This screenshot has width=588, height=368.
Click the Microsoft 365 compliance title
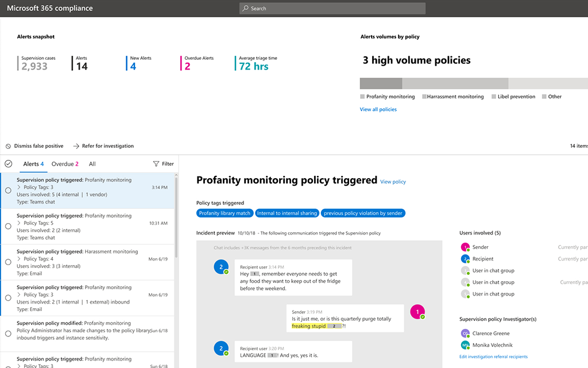click(50, 8)
